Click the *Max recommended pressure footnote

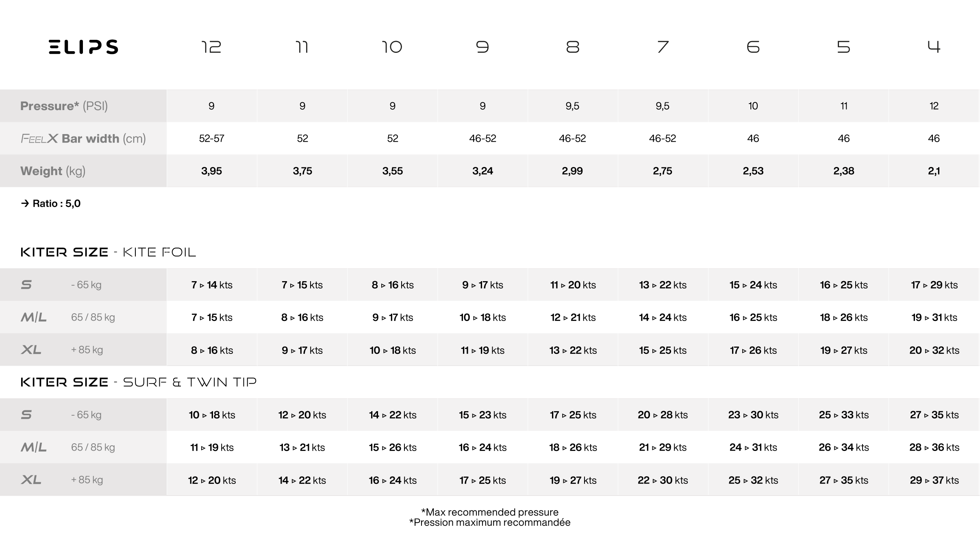point(490,512)
